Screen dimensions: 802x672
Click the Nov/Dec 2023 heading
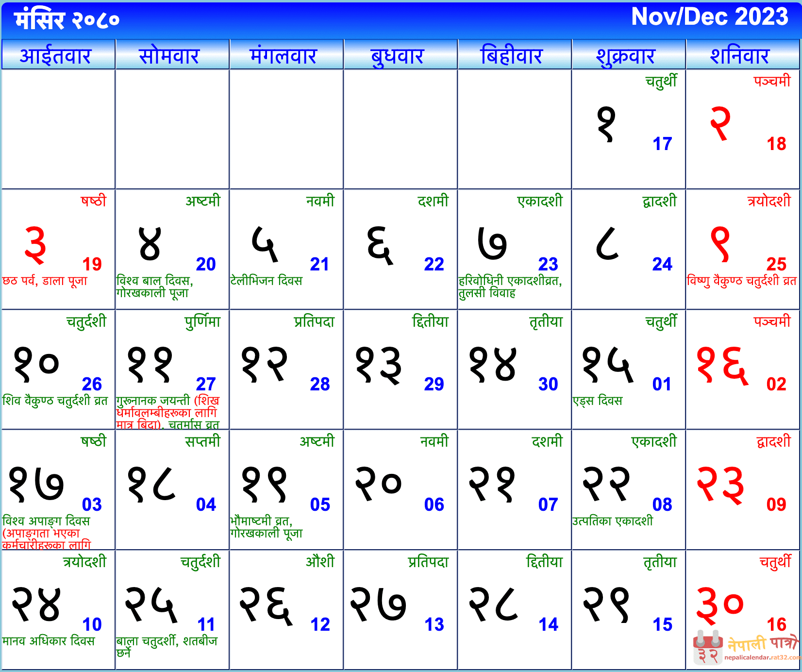[710, 17]
